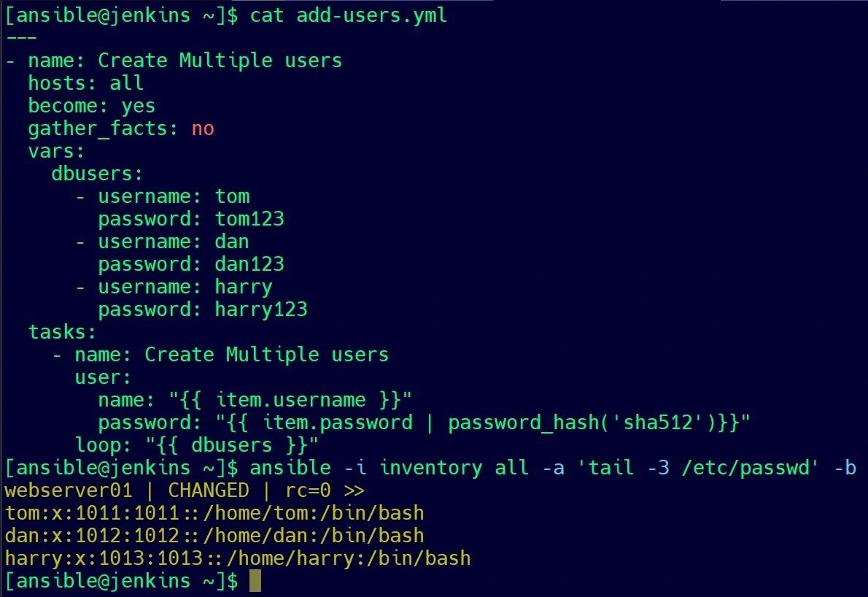The width and height of the screenshot is (868, 597).
Task: Click the 'become: yes' line
Action: 92,106
